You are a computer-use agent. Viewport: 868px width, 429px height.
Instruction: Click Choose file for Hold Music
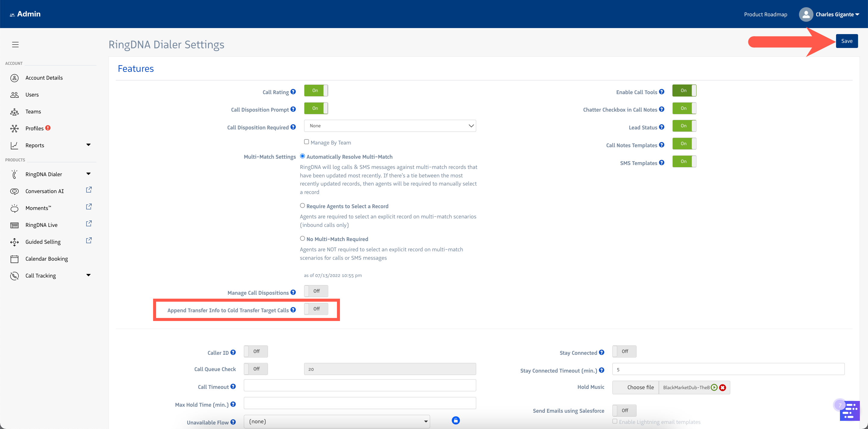point(636,387)
